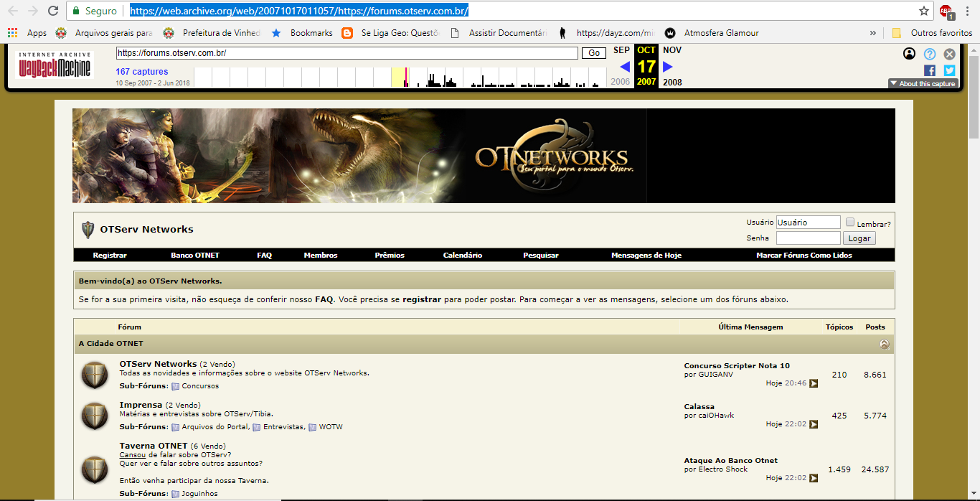The width and height of the screenshot is (980, 501).
Task: Click the OTServ Networks shield icon
Action: point(88,230)
